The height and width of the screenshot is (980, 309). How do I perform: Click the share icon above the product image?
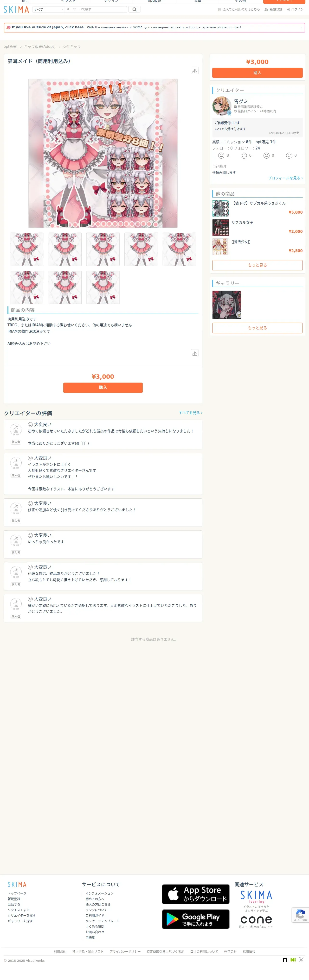[195, 71]
